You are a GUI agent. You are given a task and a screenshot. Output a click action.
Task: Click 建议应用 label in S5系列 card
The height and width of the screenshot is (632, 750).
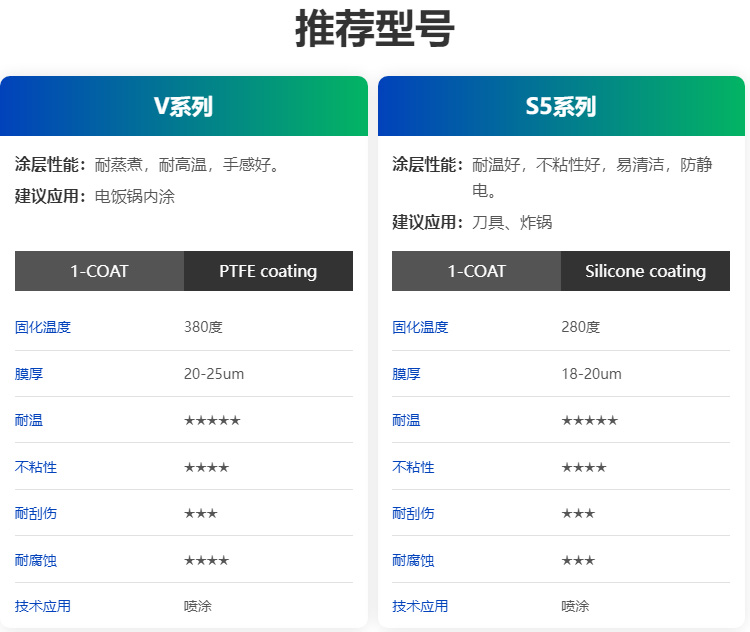coord(428,222)
